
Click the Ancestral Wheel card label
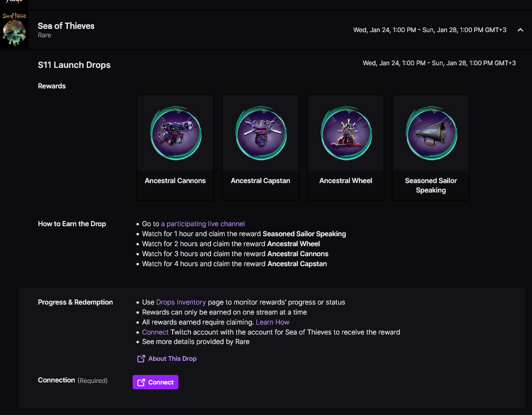pyautogui.click(x=346, y=181)
